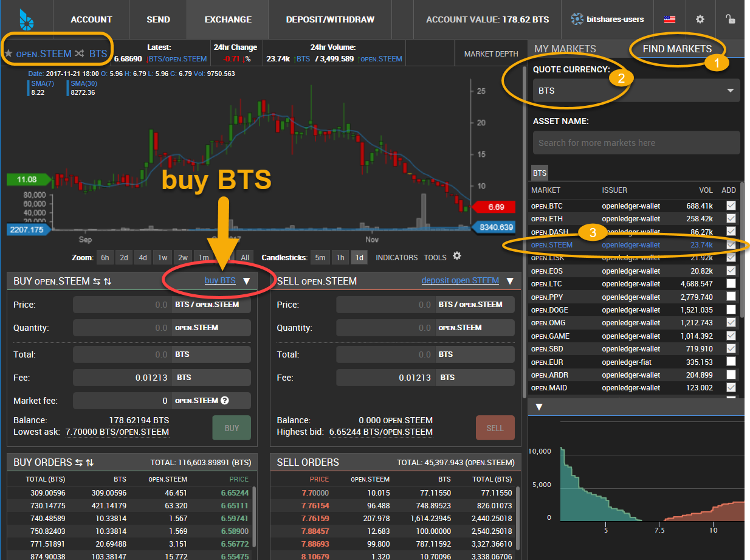The image size is (750, 560).
Task: Click the buy BTS link
Action: (220, 280)
